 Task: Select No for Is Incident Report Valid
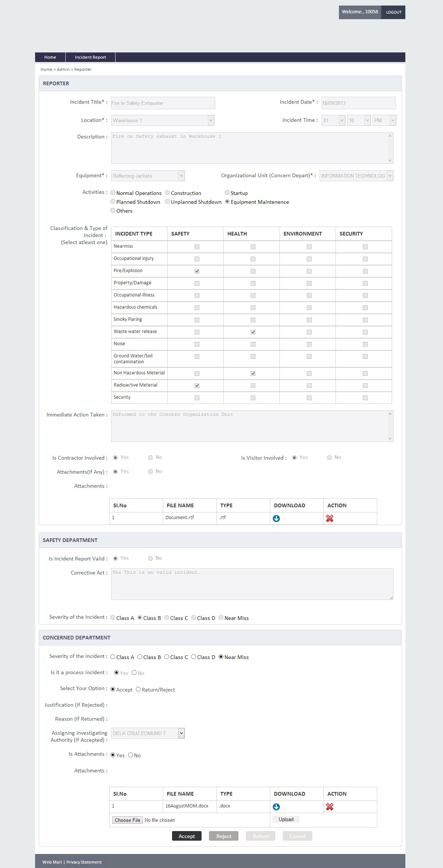point(150,558)
